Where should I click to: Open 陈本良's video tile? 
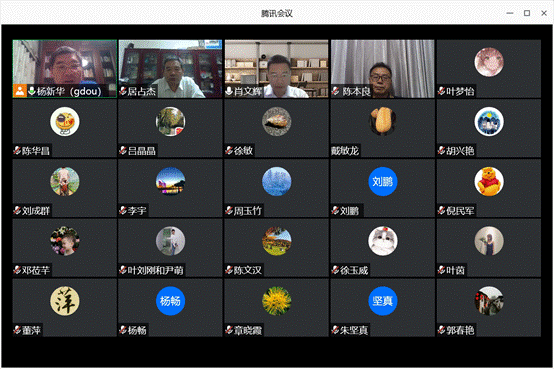click(383, 69)
